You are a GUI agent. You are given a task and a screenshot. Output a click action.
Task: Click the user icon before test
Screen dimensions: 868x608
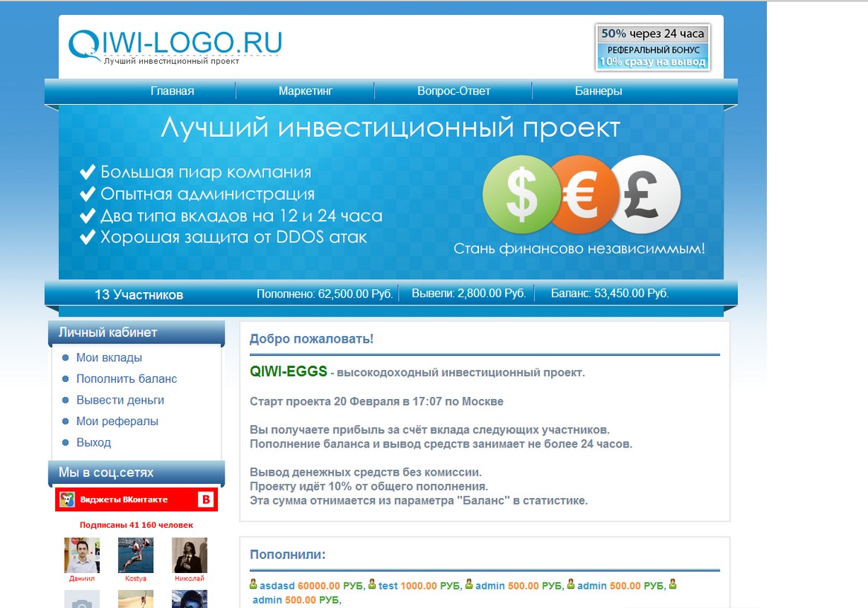click(372, 584)
